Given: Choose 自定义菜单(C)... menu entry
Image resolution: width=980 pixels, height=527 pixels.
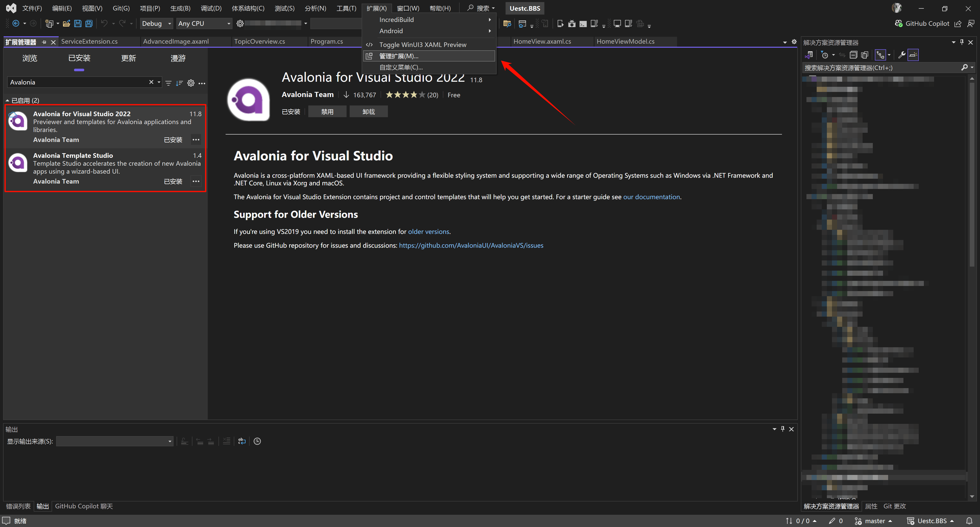Looking at the screenshot, I should (429, 67).
